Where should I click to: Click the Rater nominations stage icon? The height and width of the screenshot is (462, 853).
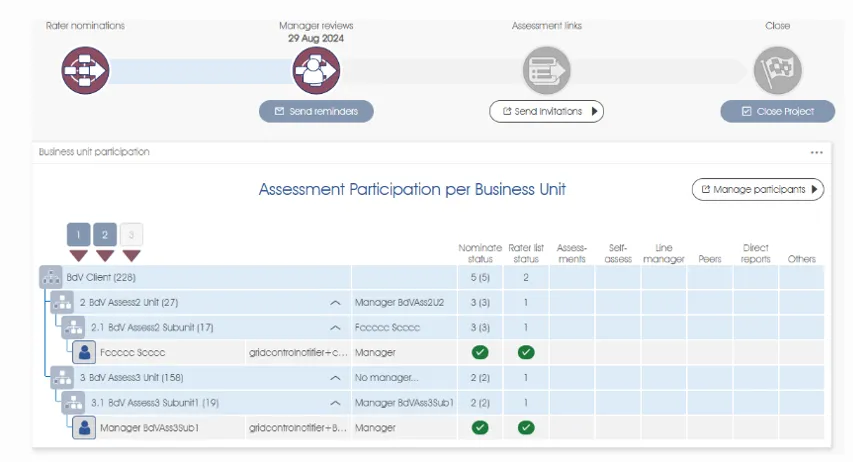point(85,71)
